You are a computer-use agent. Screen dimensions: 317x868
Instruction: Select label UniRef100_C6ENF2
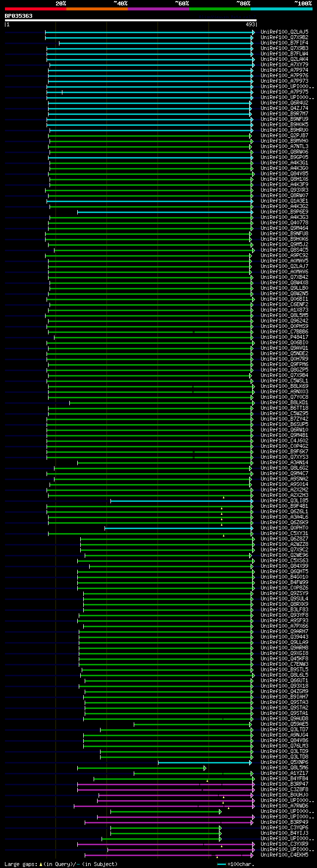pyautogui.click(x=284, y=304)
